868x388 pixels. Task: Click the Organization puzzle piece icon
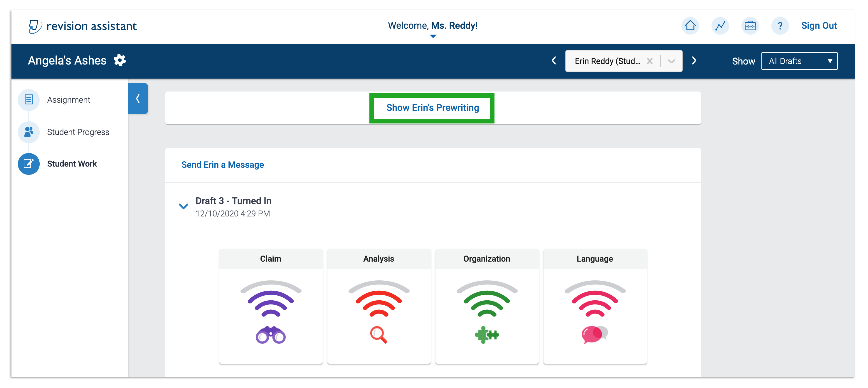(x=487, y=335)
